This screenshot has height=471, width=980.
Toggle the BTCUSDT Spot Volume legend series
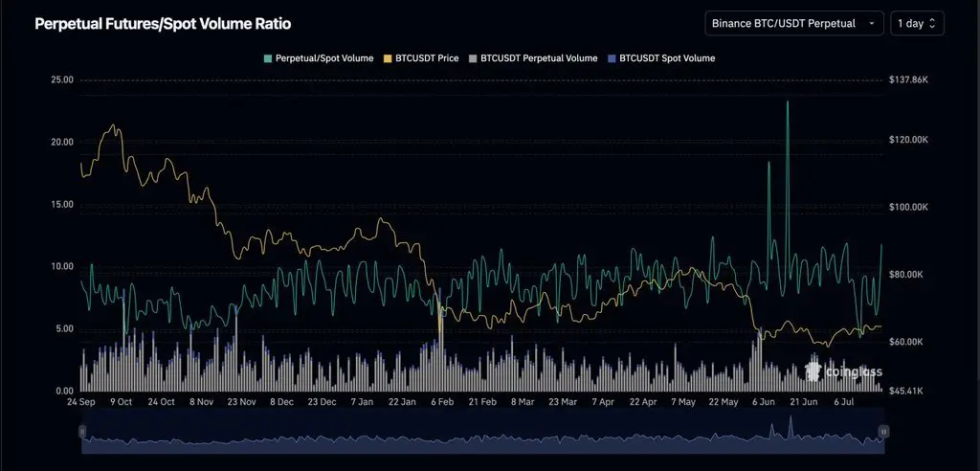(661, 58)
